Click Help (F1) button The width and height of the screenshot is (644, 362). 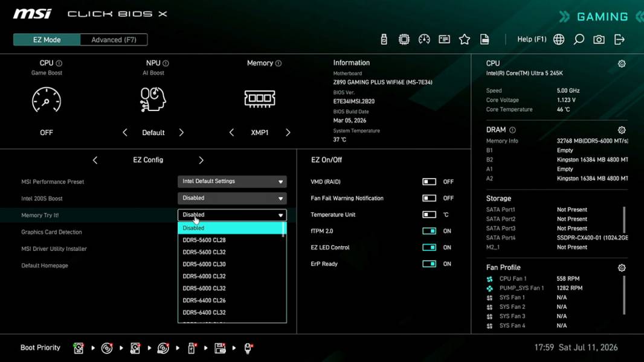(532, 39)
